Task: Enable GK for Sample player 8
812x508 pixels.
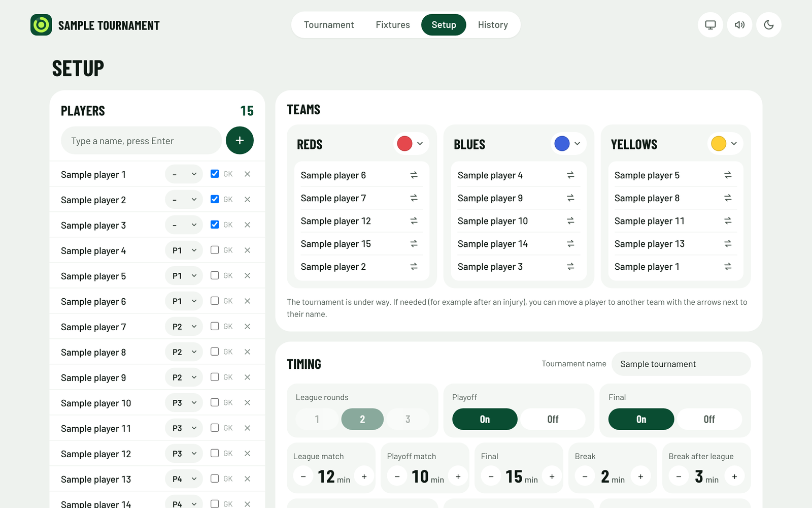Action: coord(215,352)
